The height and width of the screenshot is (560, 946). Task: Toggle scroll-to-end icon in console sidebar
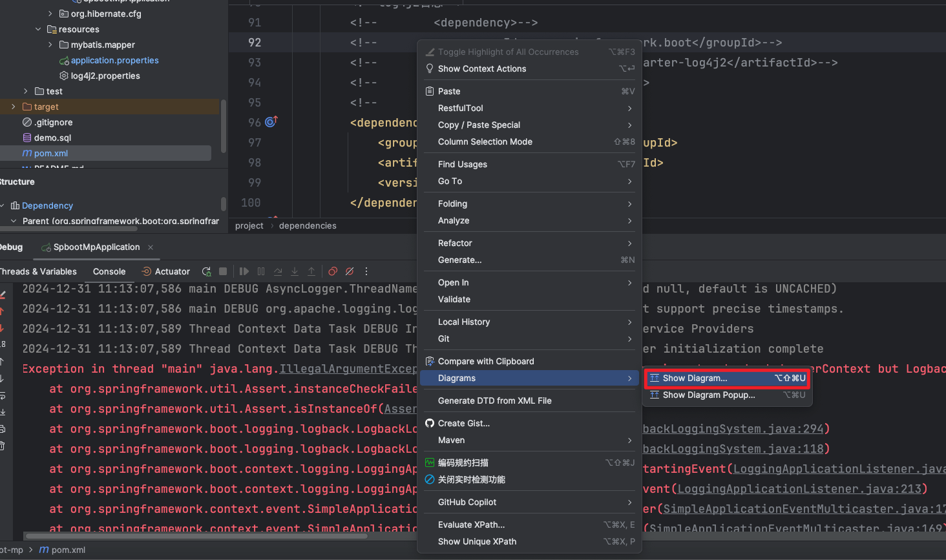pos(3,412)
